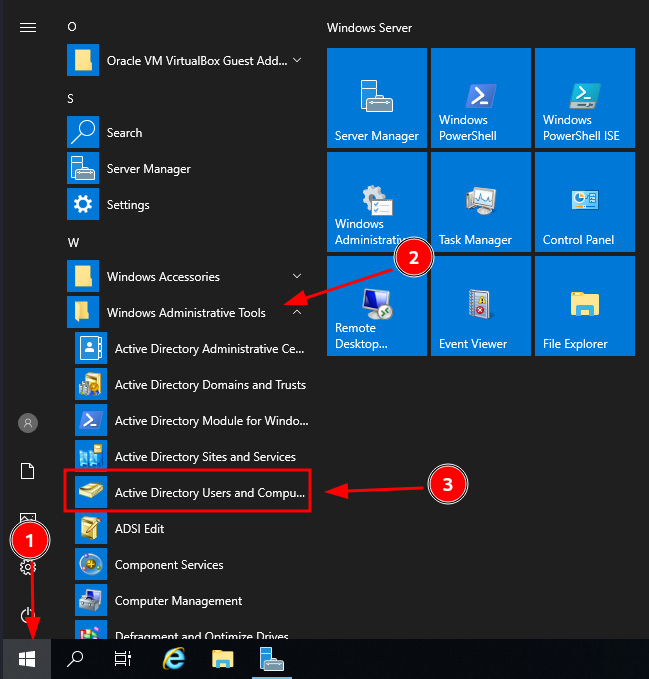Open the user account icon in left rail

pos(28,423)
